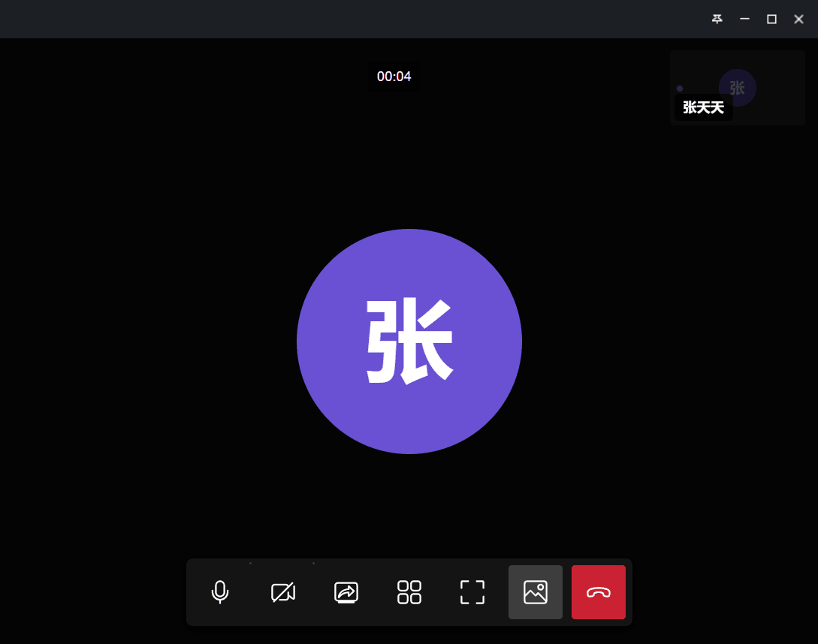Maximize the call window
The height and width of the screenshot is (644, 818).
pyautogui.click(x=771, y=20)
